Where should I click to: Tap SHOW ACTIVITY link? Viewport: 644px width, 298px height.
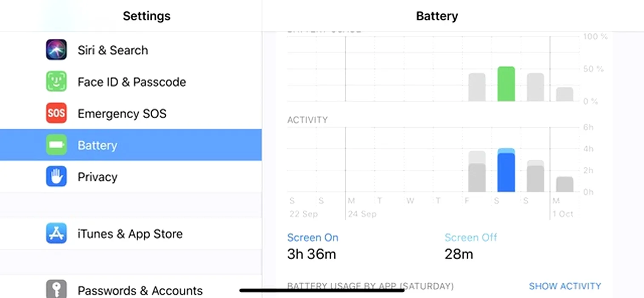tap(565, 286)
